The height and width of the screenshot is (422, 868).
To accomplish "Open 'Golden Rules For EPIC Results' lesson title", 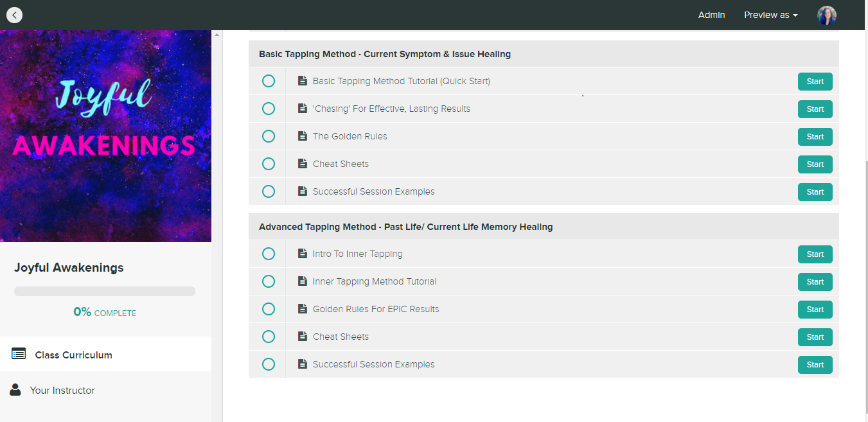I will click(x=376, y=309).
